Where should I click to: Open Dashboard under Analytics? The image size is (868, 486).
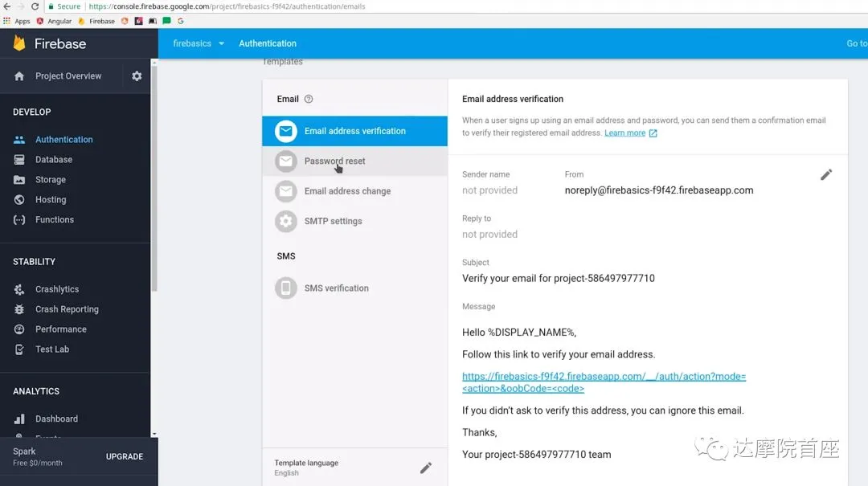pyautogui.click(x=56, y=419)
